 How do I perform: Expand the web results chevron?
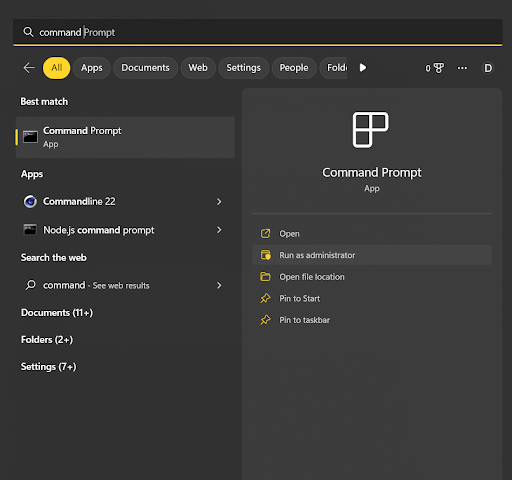(x=219, y=285)
